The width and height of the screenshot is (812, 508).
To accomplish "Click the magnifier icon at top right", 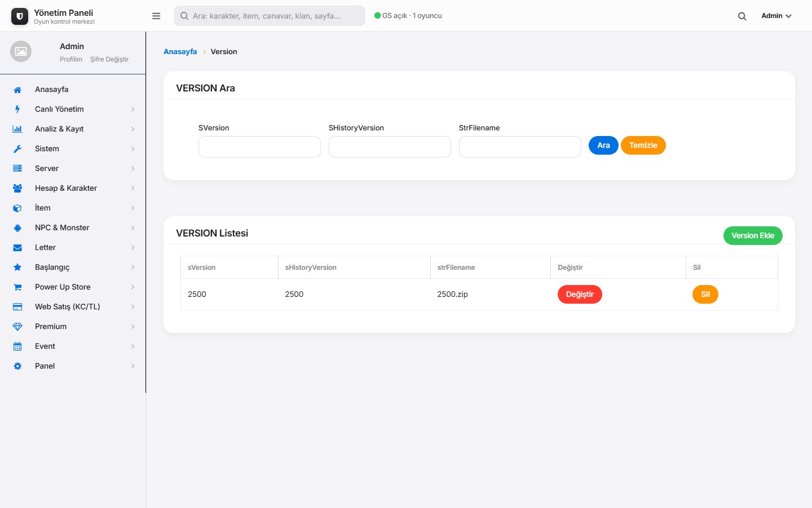I will click(742, 16).
